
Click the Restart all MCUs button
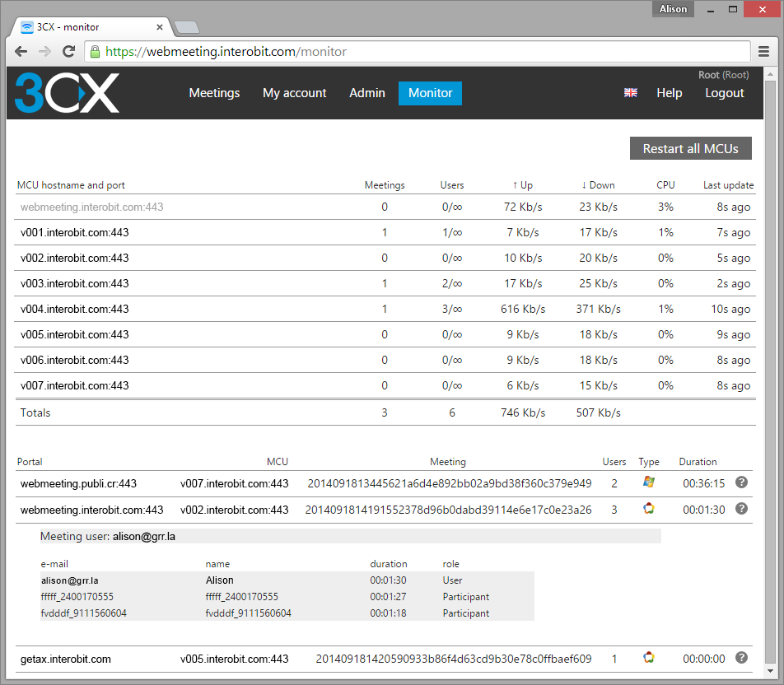pyautogui.click(x=690, y=148)
